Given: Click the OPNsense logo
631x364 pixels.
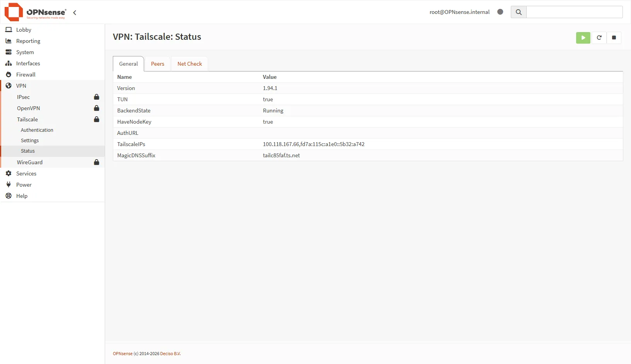Looking at the screenshot, I should click(35, 12).
